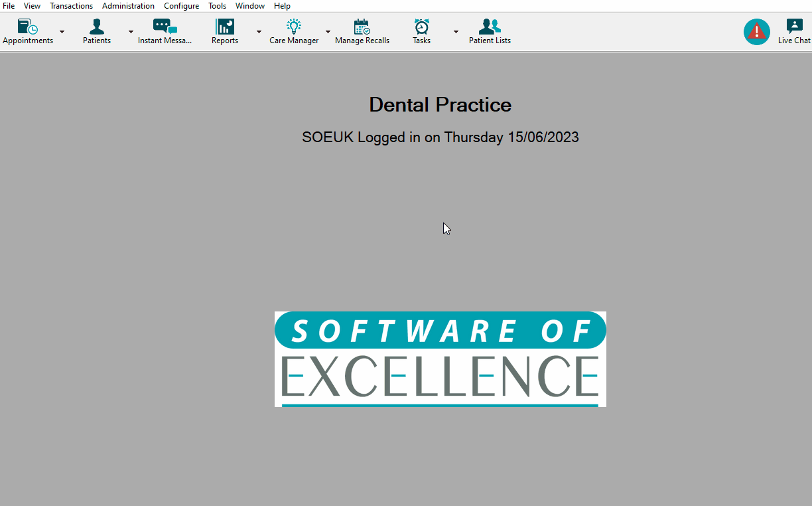
Task: Open the Configure menu
Action: coord(181,6)
